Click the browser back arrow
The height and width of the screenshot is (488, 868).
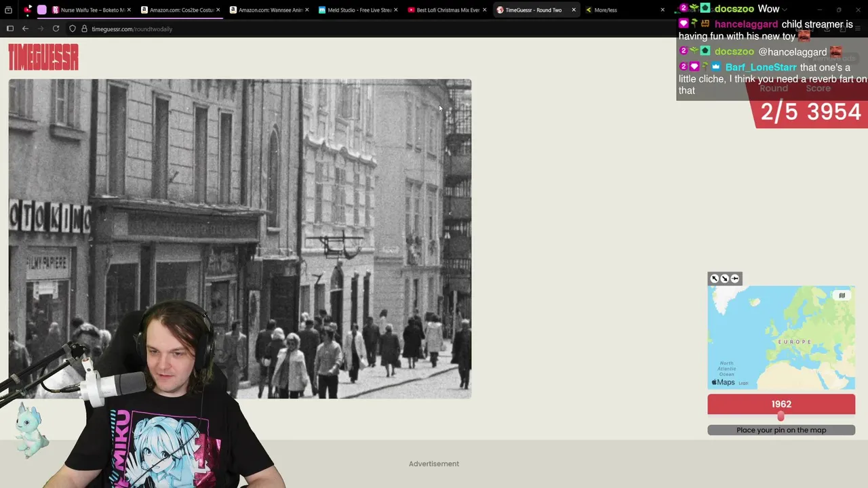pyautogui.click(x=25, y=28)
